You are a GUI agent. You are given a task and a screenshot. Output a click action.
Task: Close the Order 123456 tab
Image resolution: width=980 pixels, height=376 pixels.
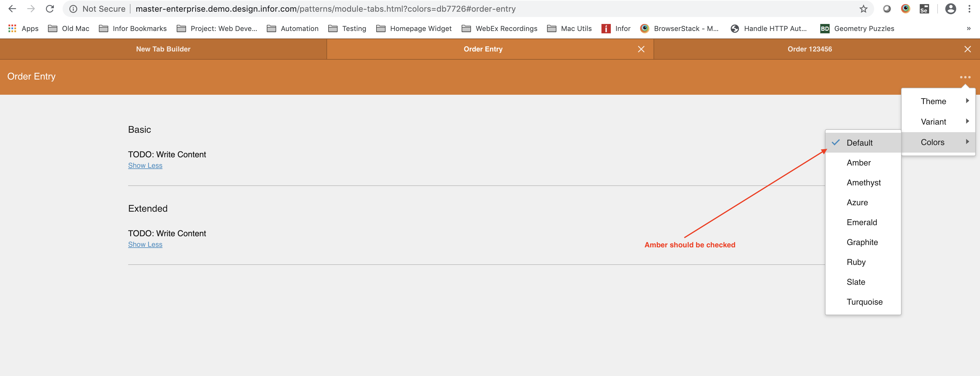(x=967, y=49)
